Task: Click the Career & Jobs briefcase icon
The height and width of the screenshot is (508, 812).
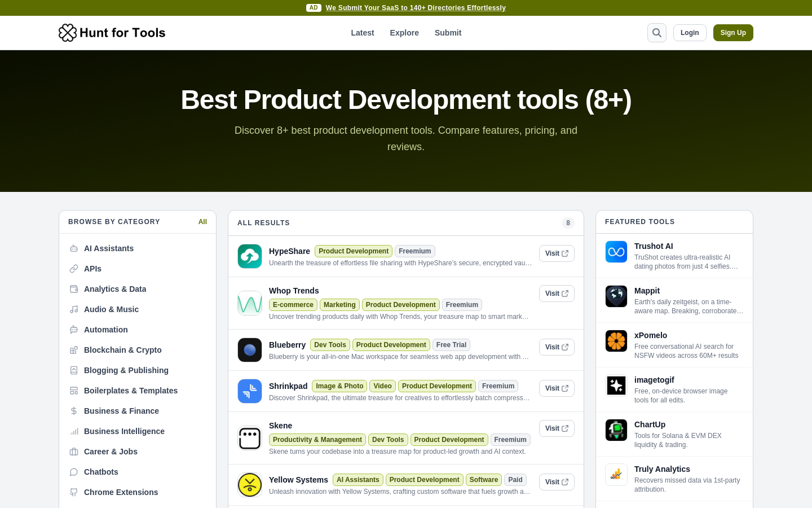Action: tap(74, 452)
